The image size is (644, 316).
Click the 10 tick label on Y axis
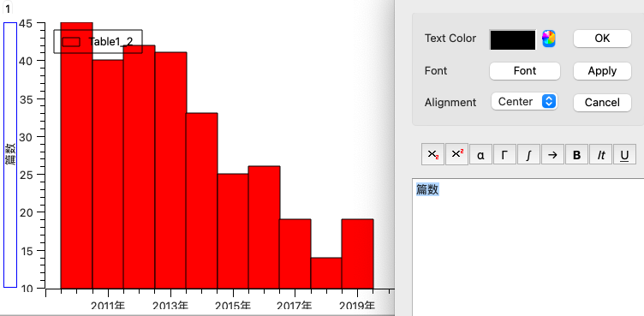pos(26,289)
